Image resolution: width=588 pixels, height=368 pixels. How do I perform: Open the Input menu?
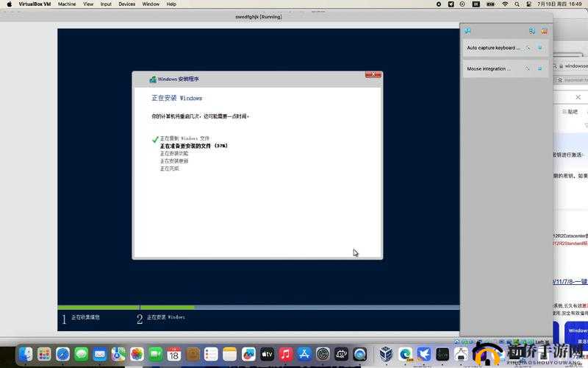106,4
